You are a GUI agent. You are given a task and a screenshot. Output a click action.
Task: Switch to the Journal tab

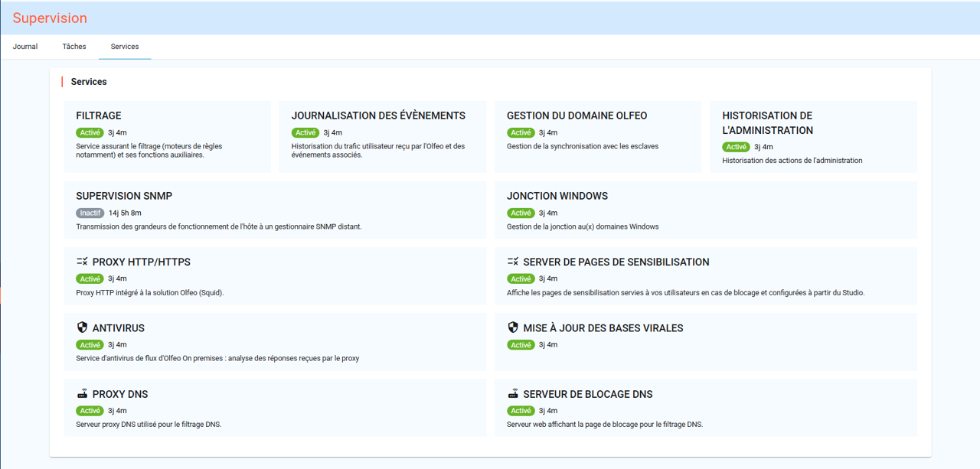click(x=25, y=46)
